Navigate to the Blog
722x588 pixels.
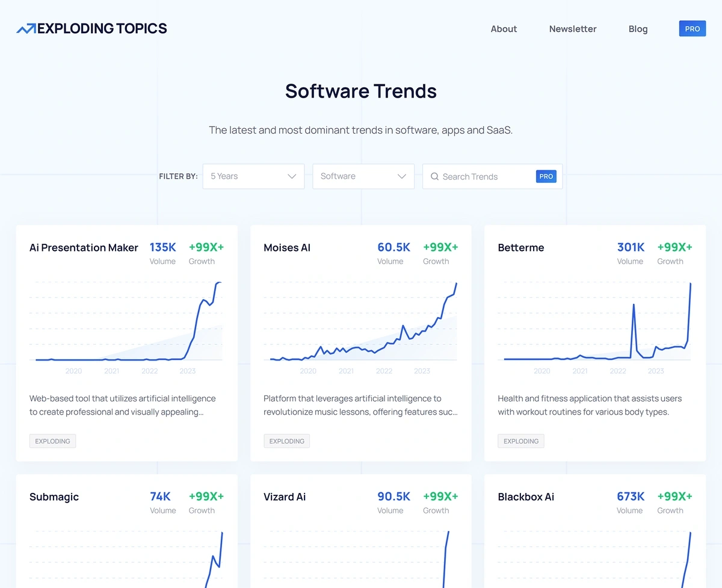coord(638,29)
